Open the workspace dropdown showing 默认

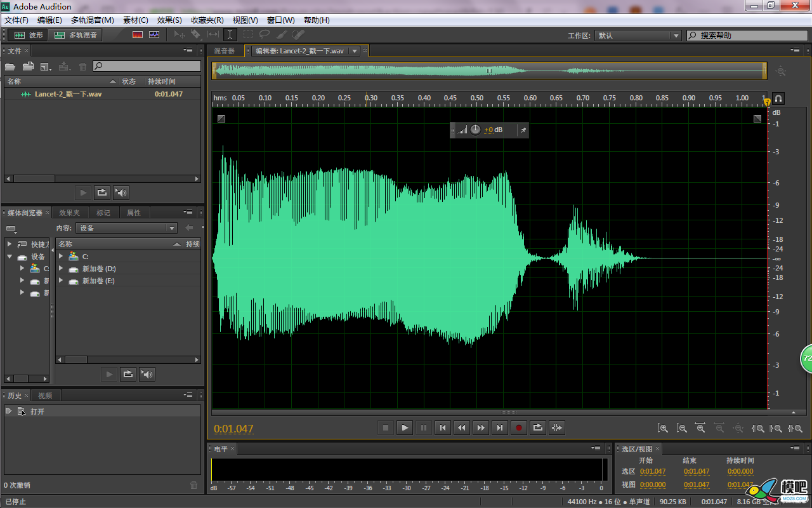coord(638,36)
